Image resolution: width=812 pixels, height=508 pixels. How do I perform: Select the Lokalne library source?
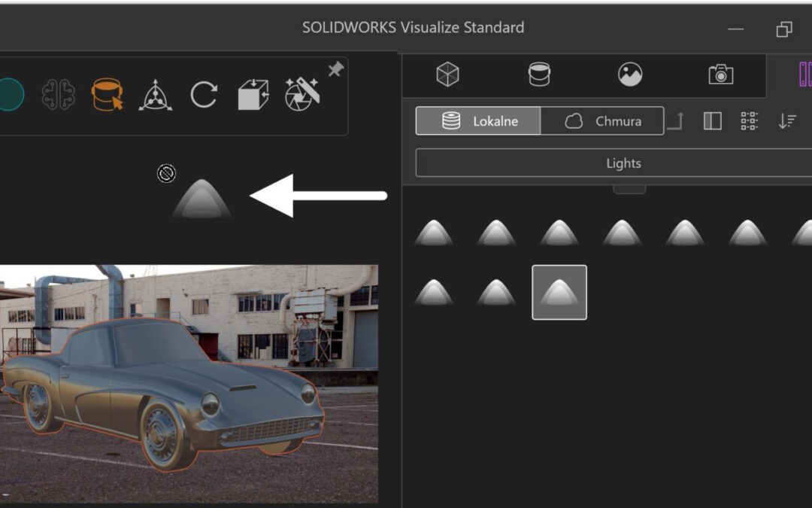tap(478, 121)
